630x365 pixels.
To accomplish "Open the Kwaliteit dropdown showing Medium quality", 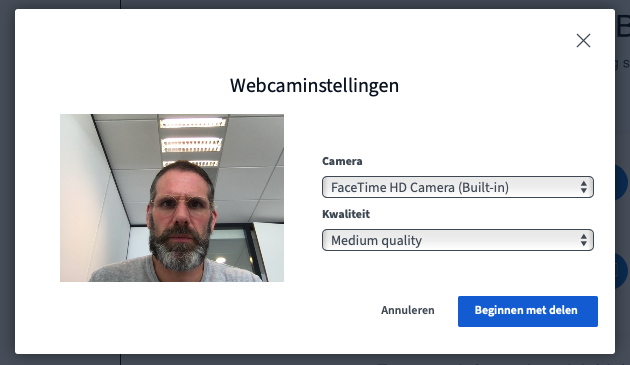I will tap(458, 240).
